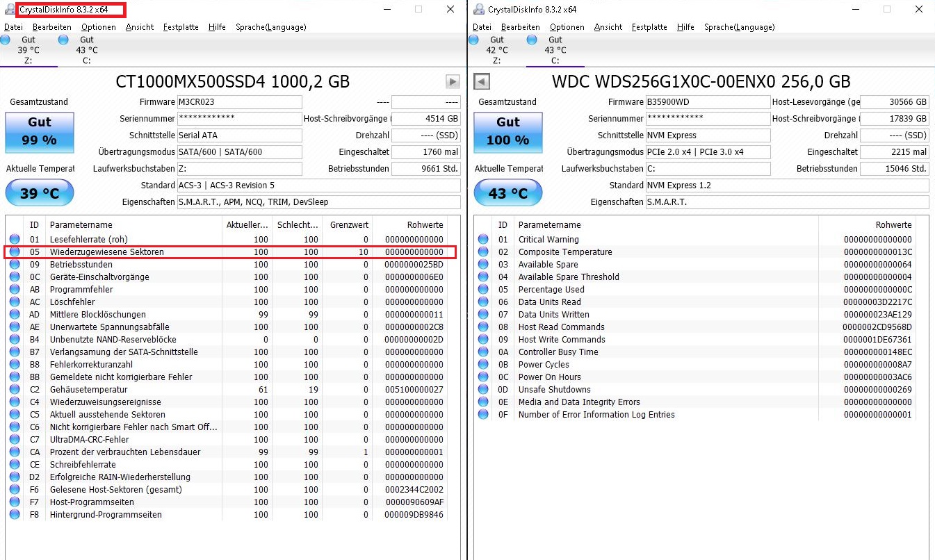Click status orb of Hintergrund-Programmseiten row
935x560 pixels.
(15, 515)
